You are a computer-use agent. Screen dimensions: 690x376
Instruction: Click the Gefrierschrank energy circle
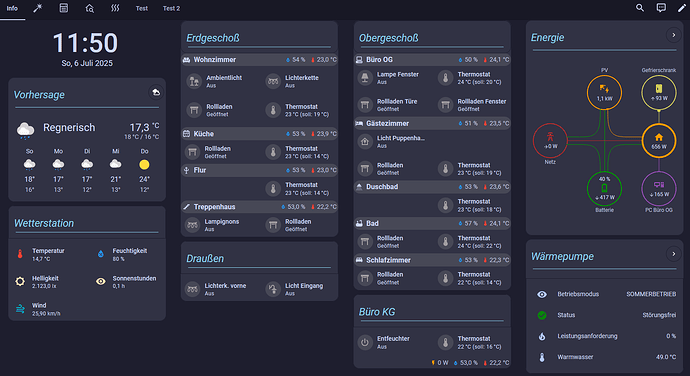(x=659, y=92)
